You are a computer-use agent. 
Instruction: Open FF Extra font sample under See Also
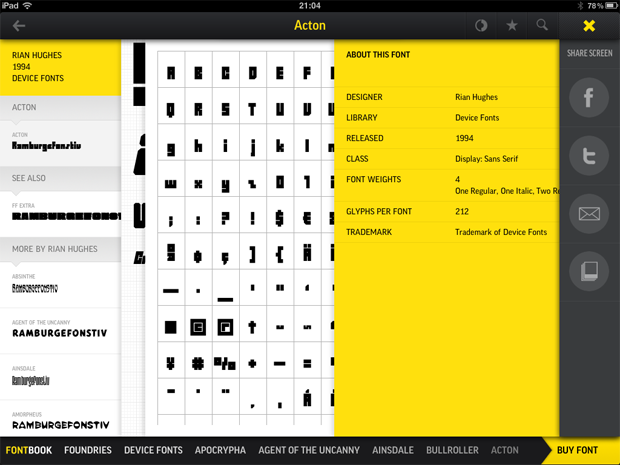click(60, 214)
